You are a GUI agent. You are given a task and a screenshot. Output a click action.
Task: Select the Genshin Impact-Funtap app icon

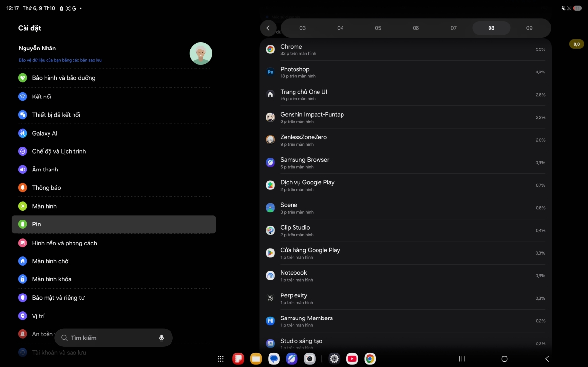[x=270, y=117]
